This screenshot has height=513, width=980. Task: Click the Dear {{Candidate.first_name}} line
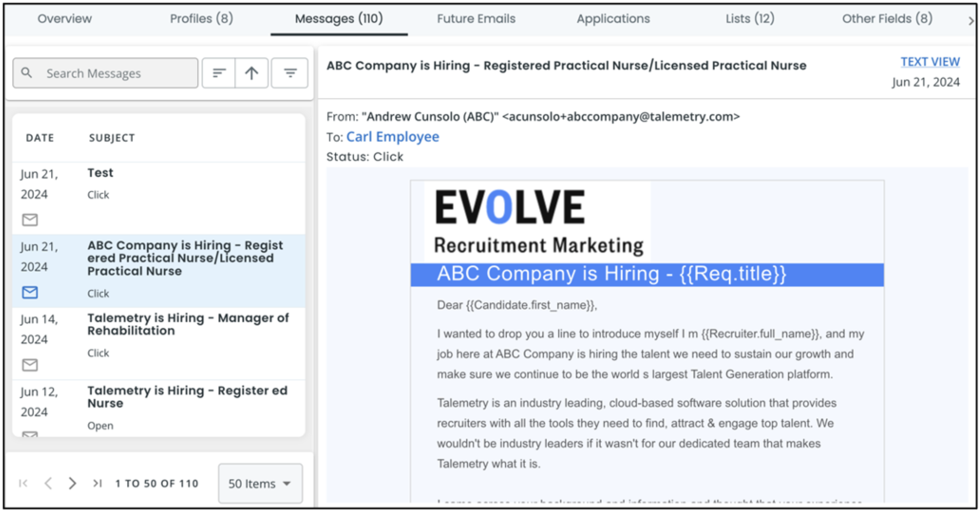517,305
